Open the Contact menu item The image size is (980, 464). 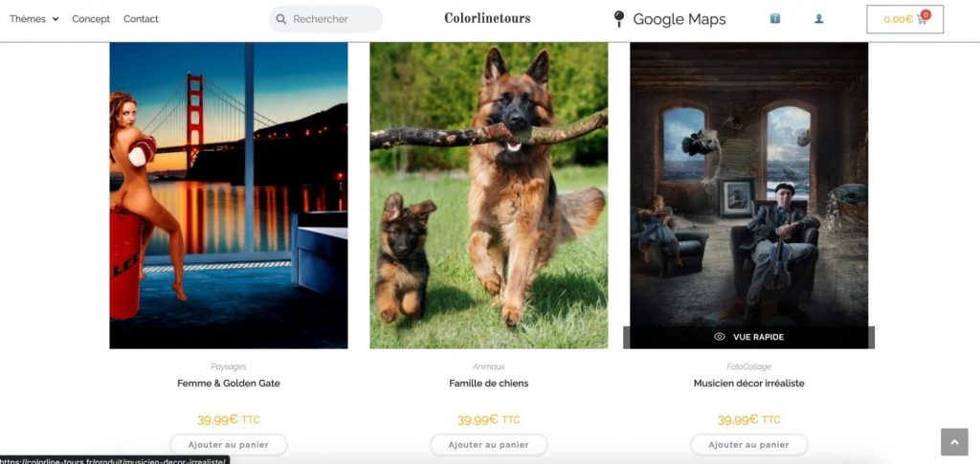(141, 19)
